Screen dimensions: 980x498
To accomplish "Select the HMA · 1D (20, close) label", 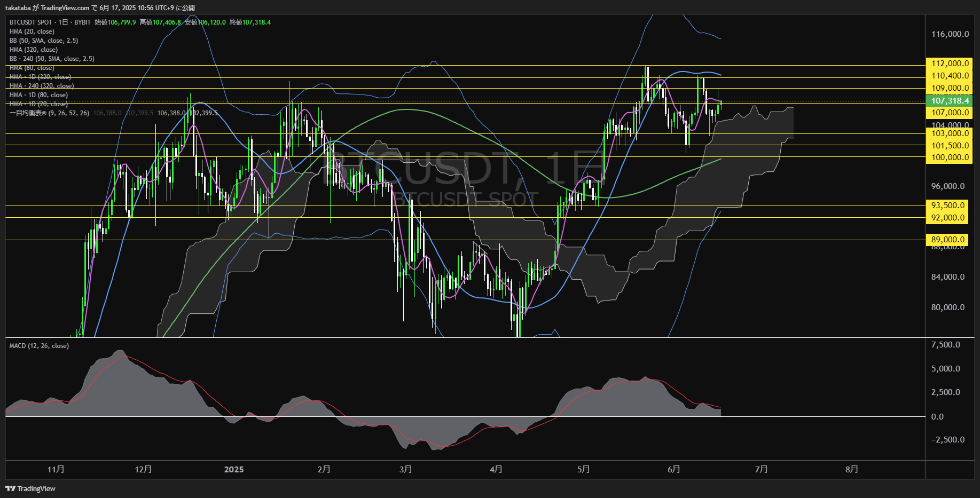I will pos(38,104).
